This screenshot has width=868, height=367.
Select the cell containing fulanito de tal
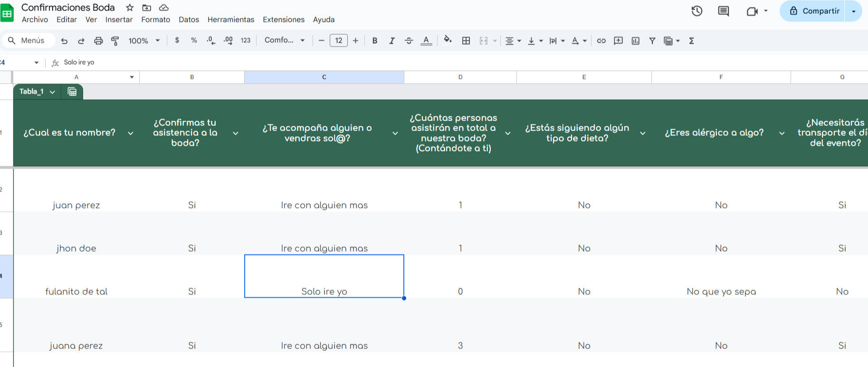pyautogui.click(x=76, y=291)
